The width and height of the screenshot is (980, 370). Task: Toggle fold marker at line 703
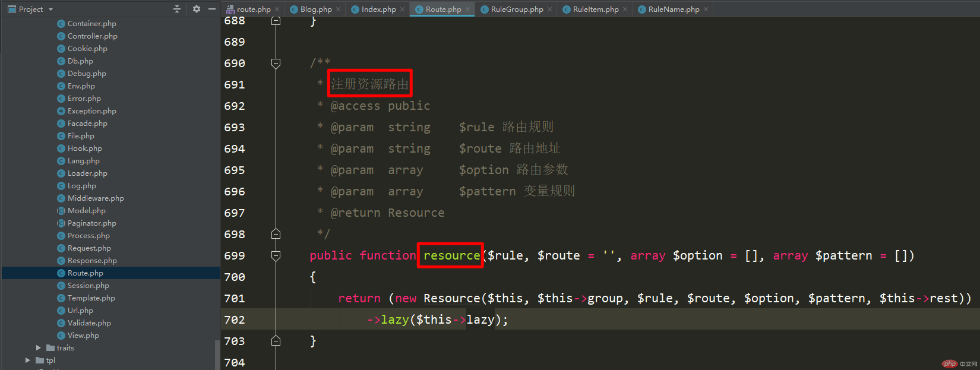(276, 341)
